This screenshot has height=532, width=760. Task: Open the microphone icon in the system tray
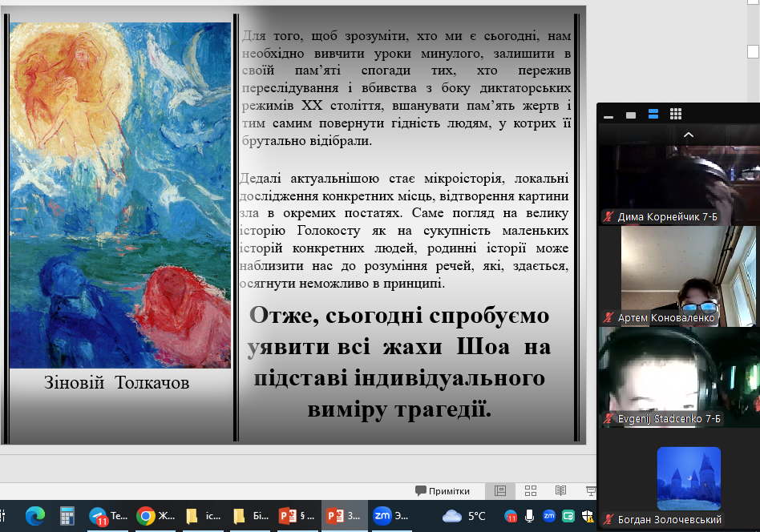click(529, 516)
